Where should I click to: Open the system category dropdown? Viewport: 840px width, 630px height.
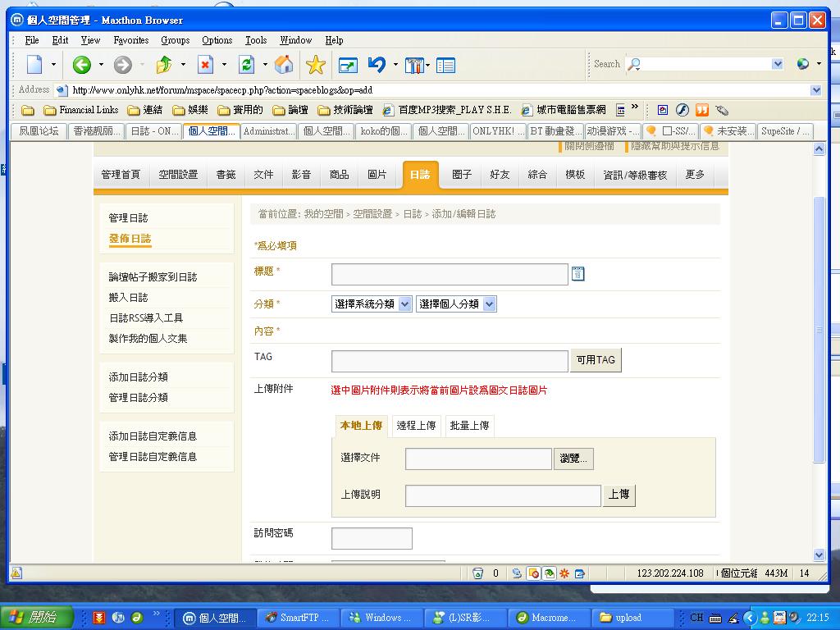405,304
